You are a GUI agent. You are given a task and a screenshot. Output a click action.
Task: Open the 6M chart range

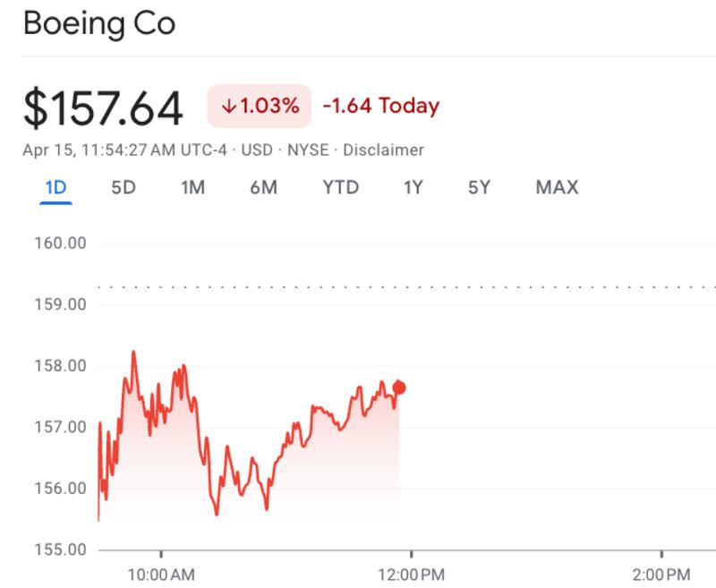[263, 188]
